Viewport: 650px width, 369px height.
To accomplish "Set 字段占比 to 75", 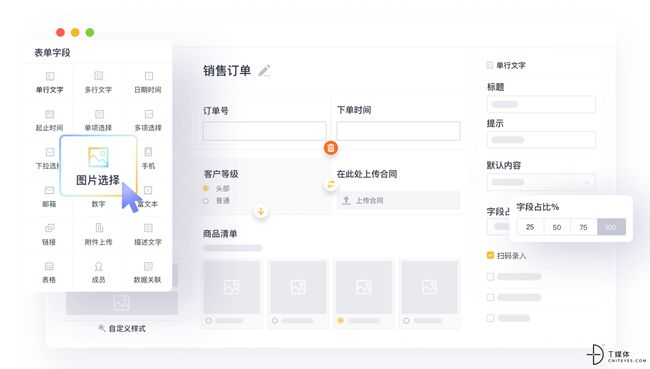I will [x=583, y=227].
